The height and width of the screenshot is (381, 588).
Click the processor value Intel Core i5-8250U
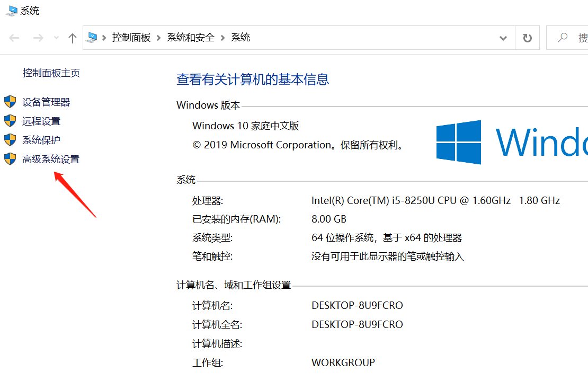435,201
